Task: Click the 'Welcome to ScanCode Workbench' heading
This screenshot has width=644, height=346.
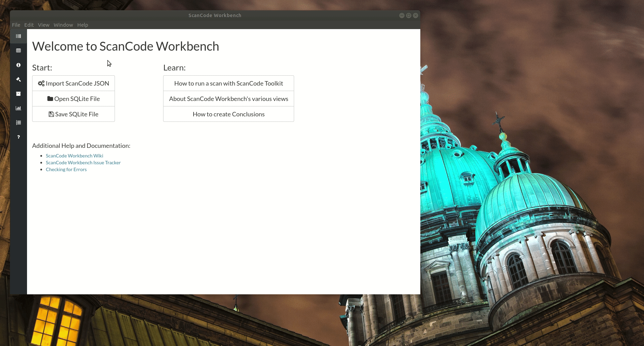Action: pyautogui.click(x=126, y=46)
